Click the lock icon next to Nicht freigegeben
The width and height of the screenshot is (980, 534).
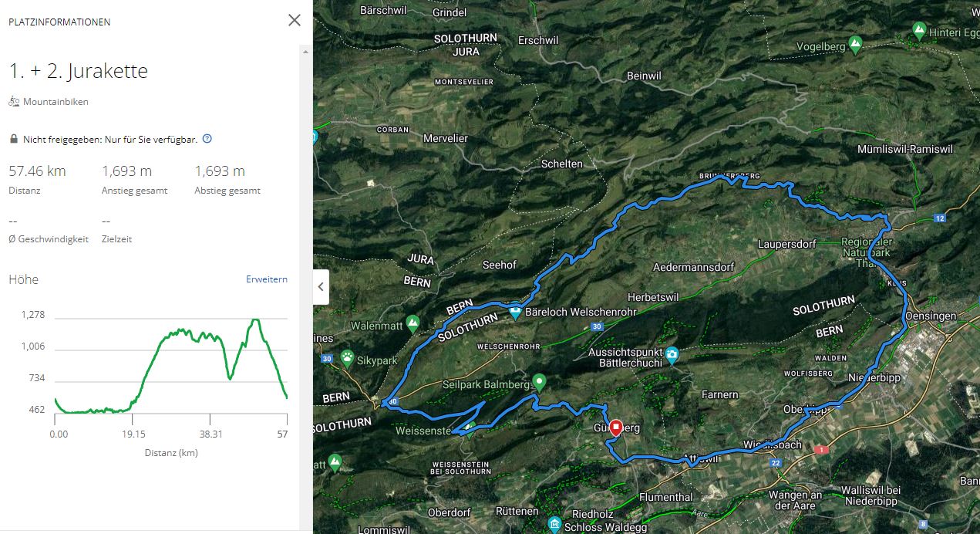point(14,140)
